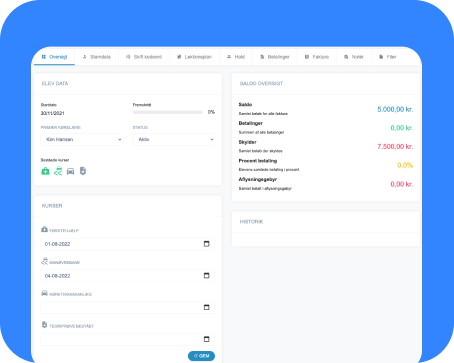Viewport: 454px width, 363px height.
Task: Click the Fremskridt progress bar
Action: [x=168, y=112]
